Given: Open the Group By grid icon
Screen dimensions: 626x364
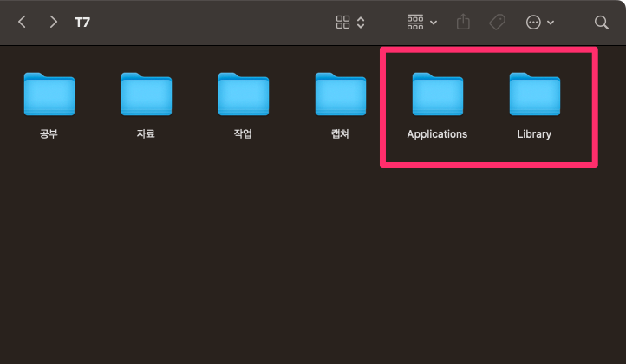Looking at the screenshot, I should coord(415,23).
